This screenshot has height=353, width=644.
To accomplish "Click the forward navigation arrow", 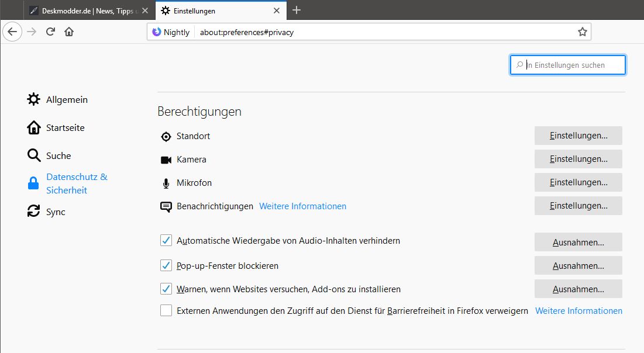I will click(x=32, y=32).
